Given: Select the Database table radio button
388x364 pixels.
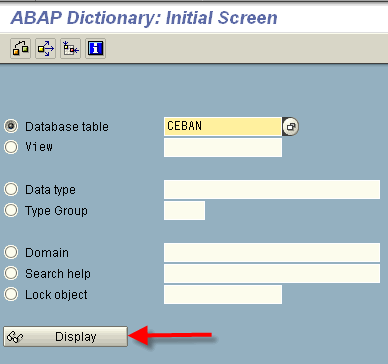Looking at the screenshot, I should coord(11,126).
